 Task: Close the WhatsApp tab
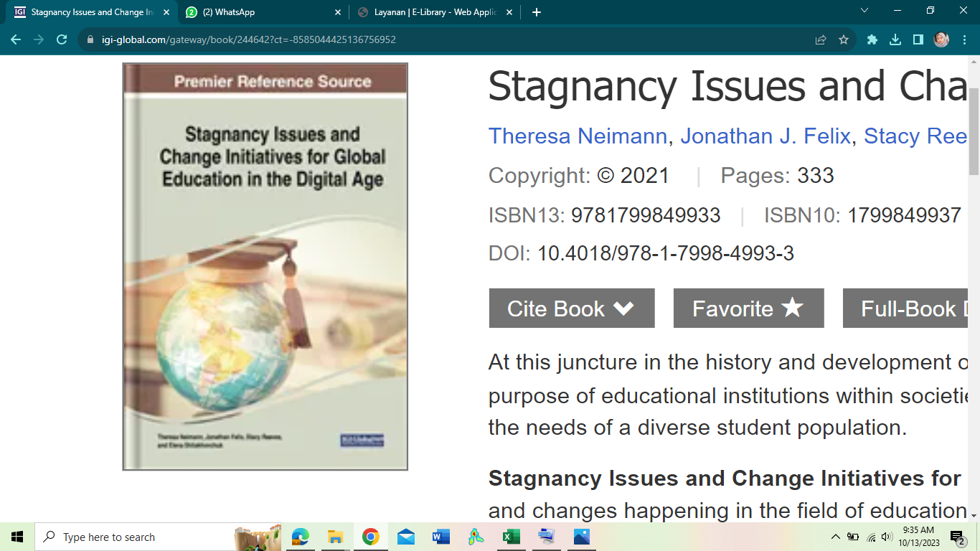[338, 12]
